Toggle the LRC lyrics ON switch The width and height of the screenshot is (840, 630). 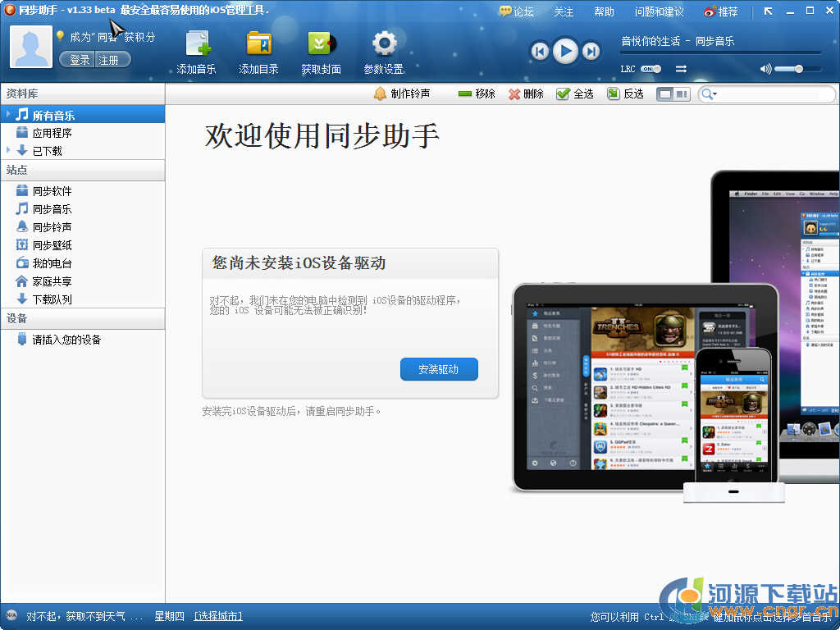point(651,69)
